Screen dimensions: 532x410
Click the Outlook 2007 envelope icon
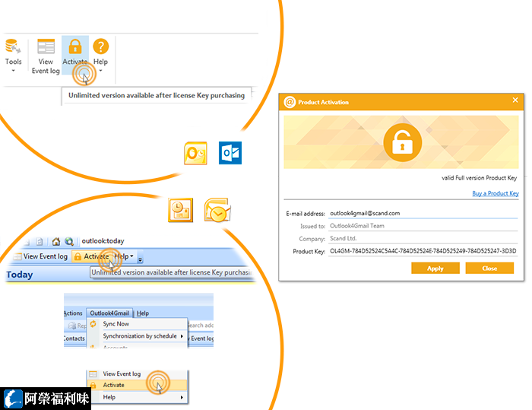click(217, 210)
